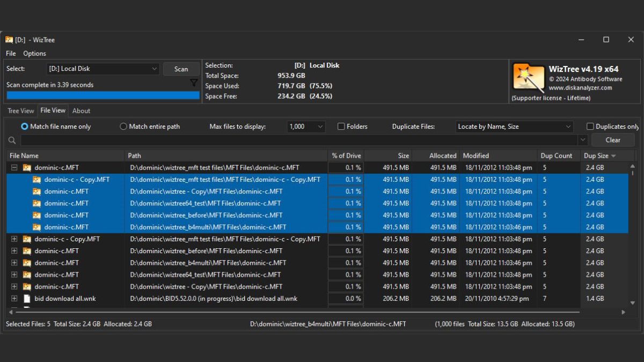
Task: Open the Duplicate Files locate-by dropdown
Action: (515, 127)
